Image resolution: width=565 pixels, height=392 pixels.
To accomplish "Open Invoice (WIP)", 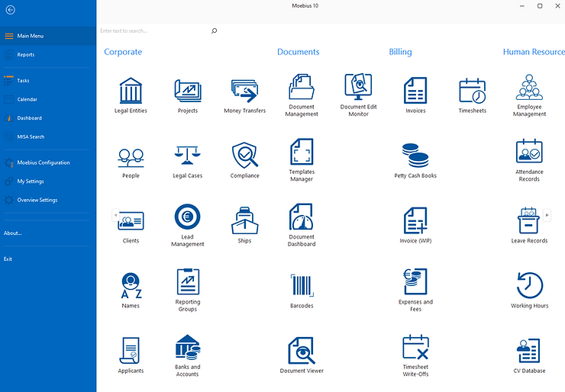I will (415, 226).
